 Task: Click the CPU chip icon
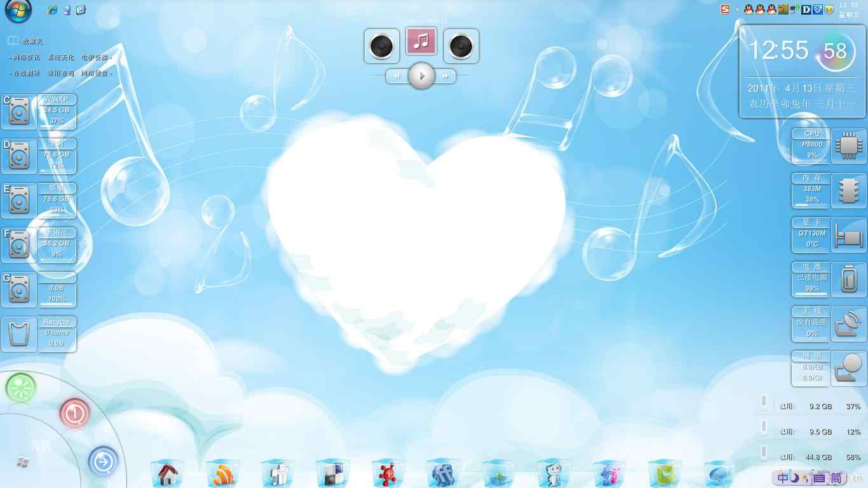849,145
